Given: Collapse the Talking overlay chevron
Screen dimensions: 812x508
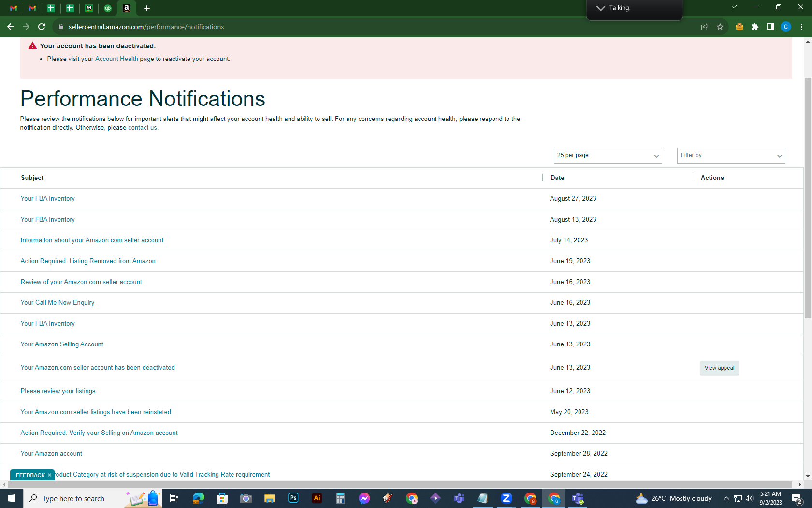Looking at the screenshot, I should pyautogui.click(x=600, y=8).
